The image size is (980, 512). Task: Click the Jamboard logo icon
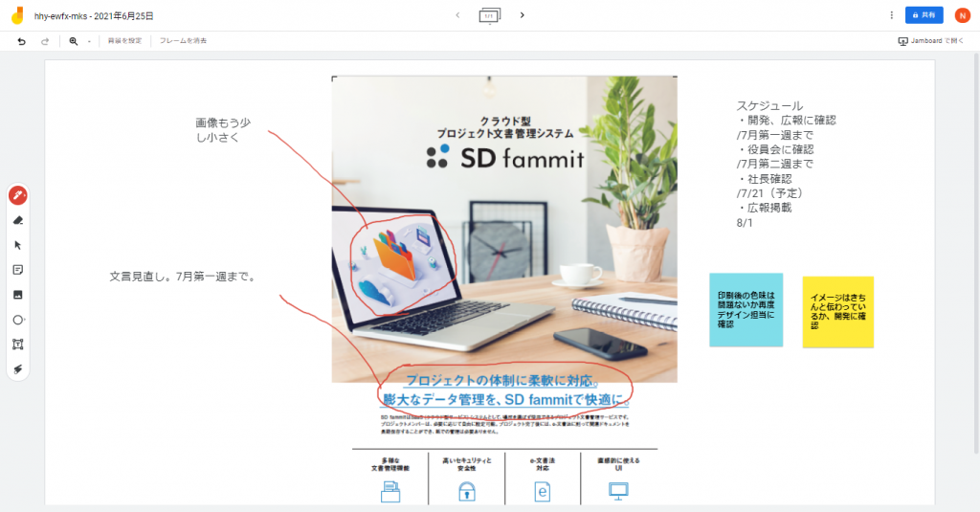pyautogui.click(x=17, y=15)
